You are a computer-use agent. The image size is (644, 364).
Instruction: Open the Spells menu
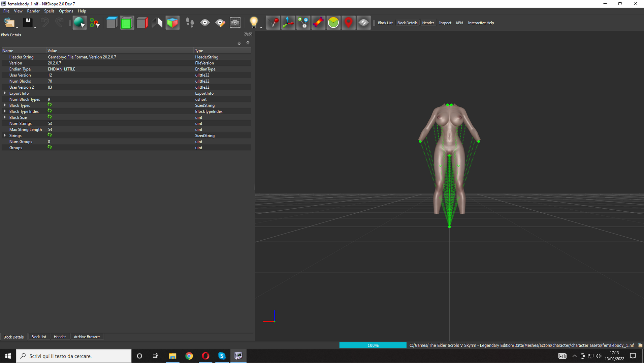click(x=49, y=11)
